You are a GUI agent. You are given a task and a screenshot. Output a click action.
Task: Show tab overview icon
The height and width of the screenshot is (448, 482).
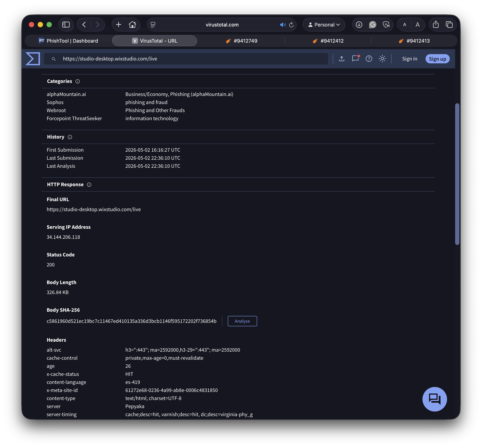449,24
